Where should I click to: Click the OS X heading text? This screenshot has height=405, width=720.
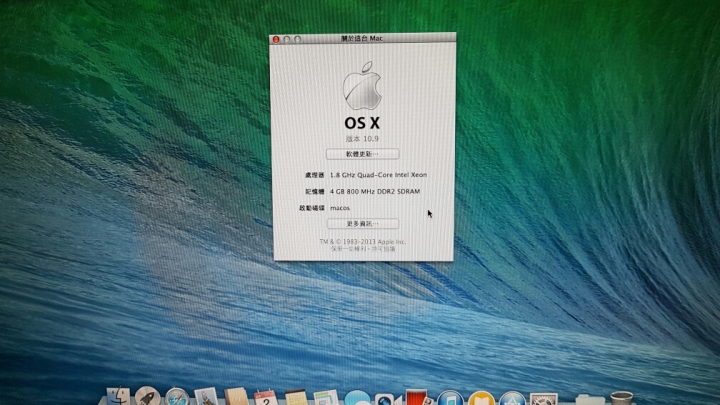(362, 123)
